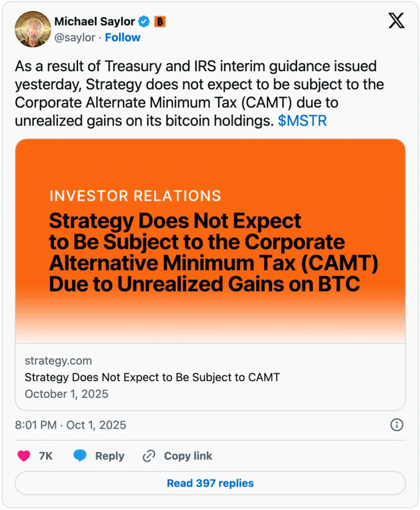Follow Michael Saylor
Viewport: 420px width, 510px height.
(x=123, y=38)
